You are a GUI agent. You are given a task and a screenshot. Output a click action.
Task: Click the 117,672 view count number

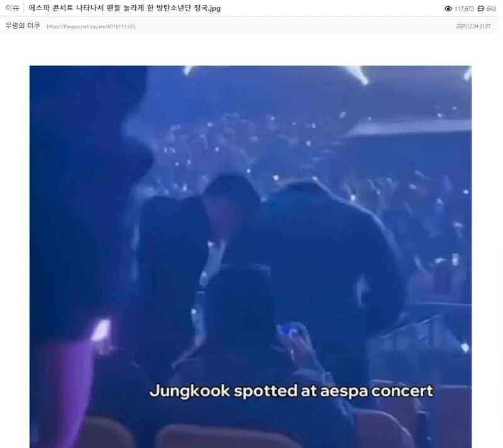[x=464, y=9]
